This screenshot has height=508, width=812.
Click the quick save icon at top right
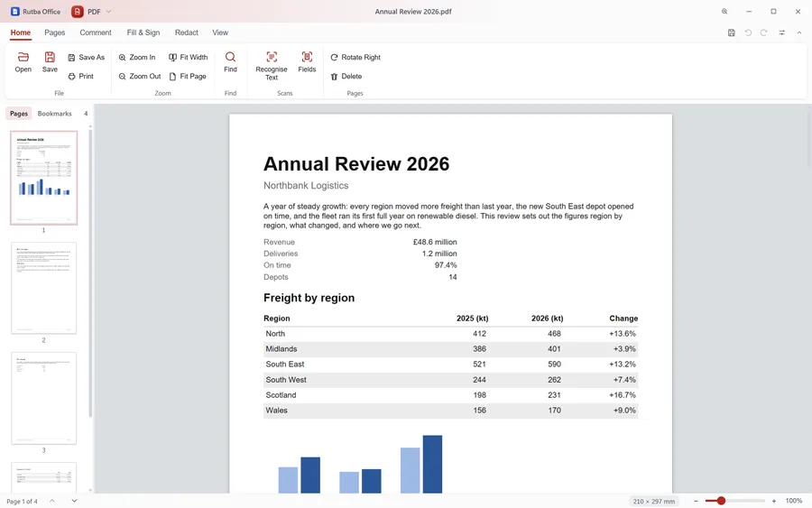point(731,32)
